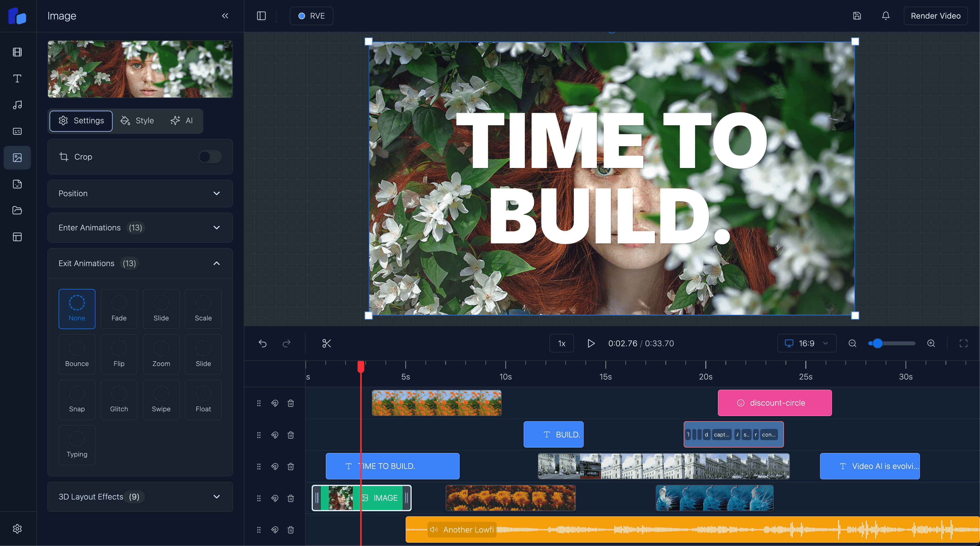Click the undo arrow icon
This screenshot has height=546, width=980.
(x=262, y=343)
